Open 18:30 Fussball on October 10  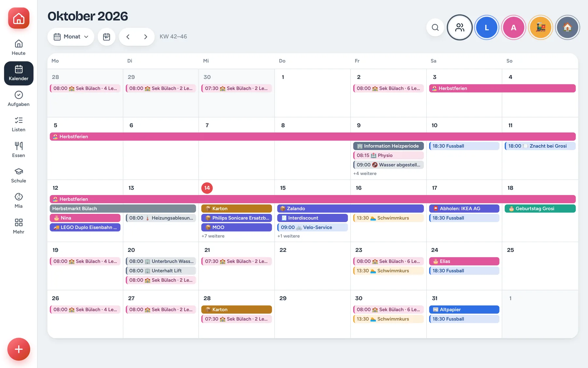coord(464,146)
